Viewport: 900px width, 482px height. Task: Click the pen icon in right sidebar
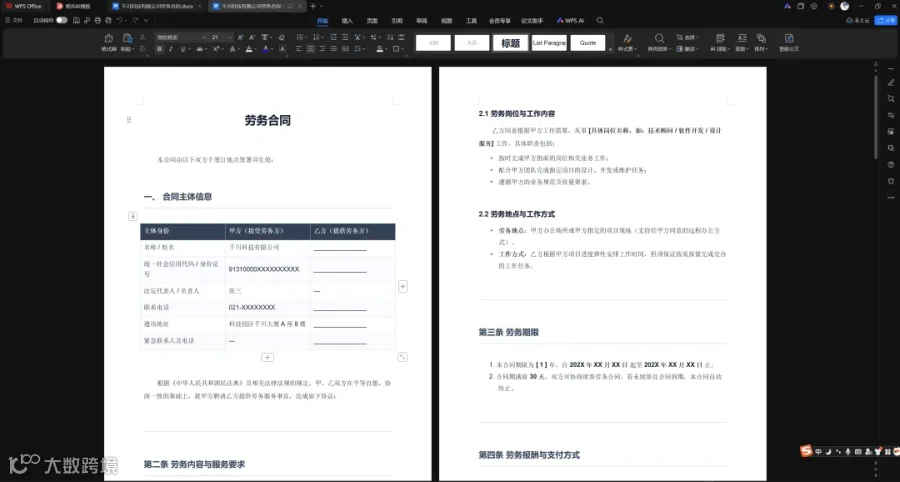(891, 83)
